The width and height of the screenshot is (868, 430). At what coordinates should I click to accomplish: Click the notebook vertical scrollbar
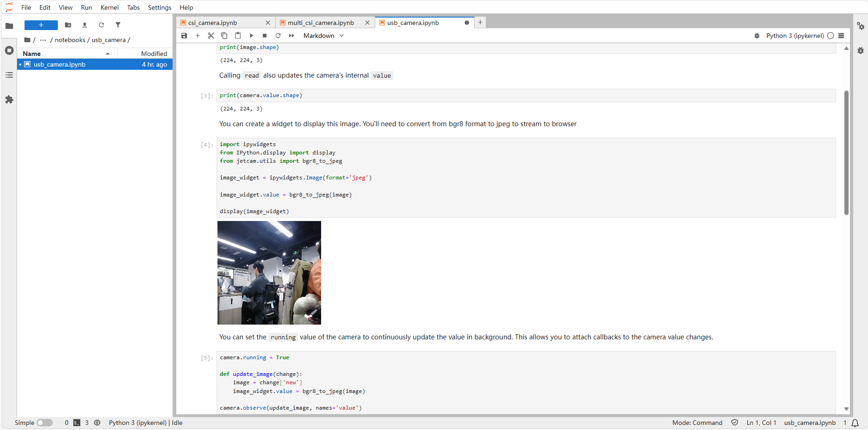pyautogui.click(x=846, y=153)
